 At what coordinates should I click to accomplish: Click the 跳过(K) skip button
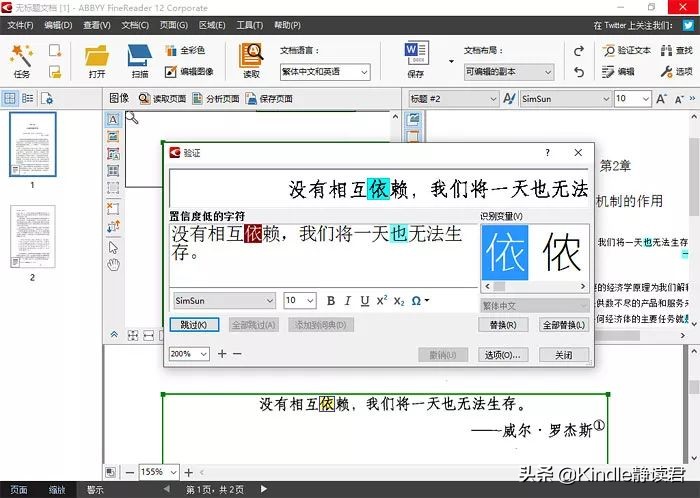[x=194, y=325]
